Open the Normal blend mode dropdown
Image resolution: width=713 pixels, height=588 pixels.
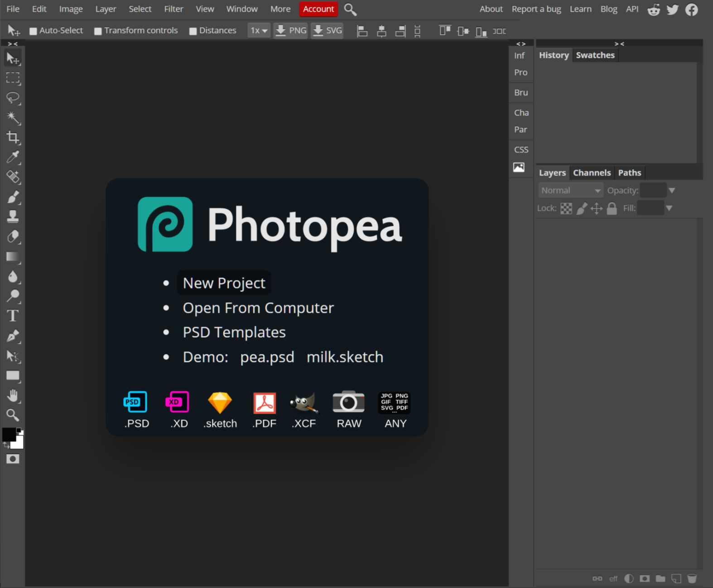coord(571,191)
